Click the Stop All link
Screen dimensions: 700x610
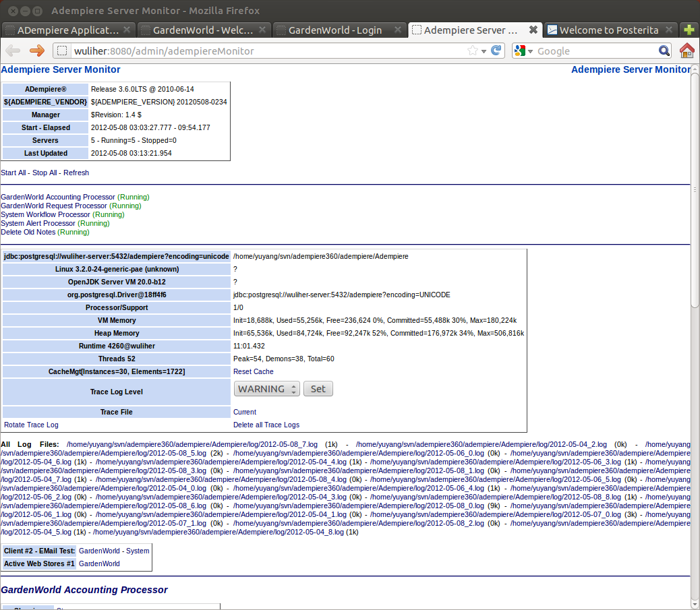(45, 173)
